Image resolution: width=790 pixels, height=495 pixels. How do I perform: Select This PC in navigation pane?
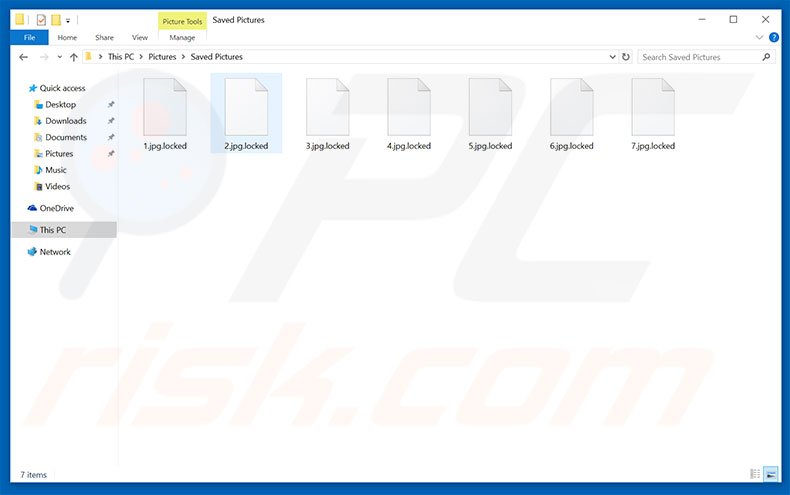pyautogui.click(x=64, y=230)
